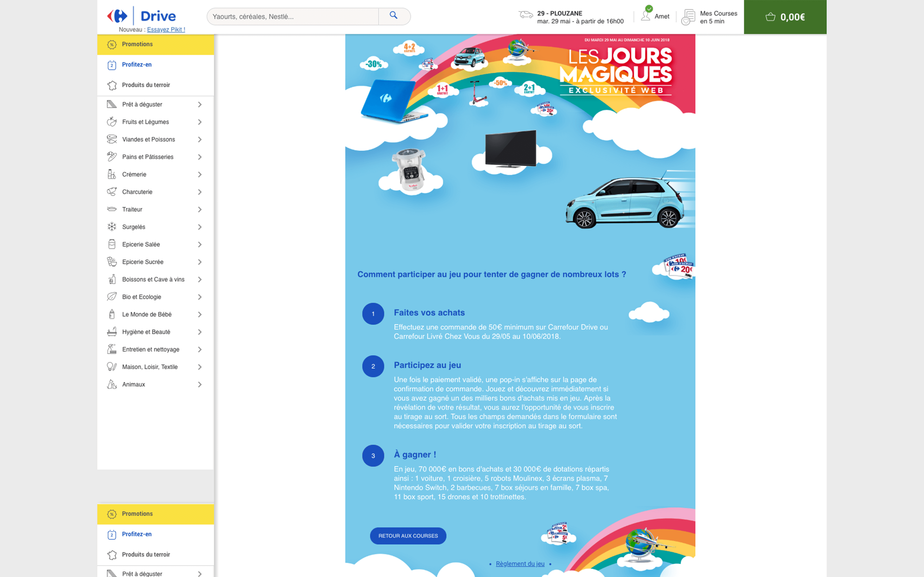The width and height of the screenshot is (924, 577).
Task: Expand Fruits et Légumes chevron
Action: click(200, 122)
